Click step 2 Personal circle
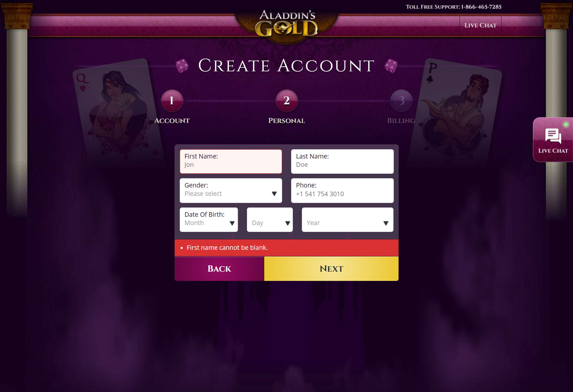The height and width of the screenshot is (392, 573). click(x=286, y=101)
